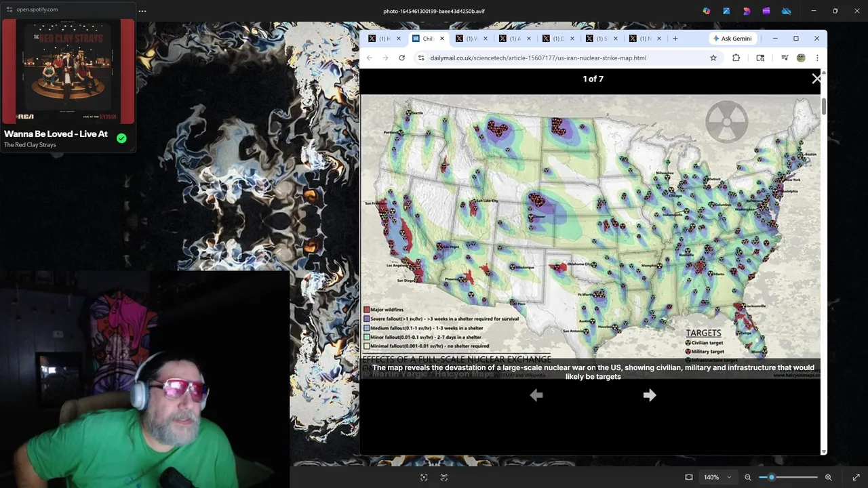The image size is (868, 488).
Task: Open the 140% zoom level dropdown
Action: (x=717, y=477)
